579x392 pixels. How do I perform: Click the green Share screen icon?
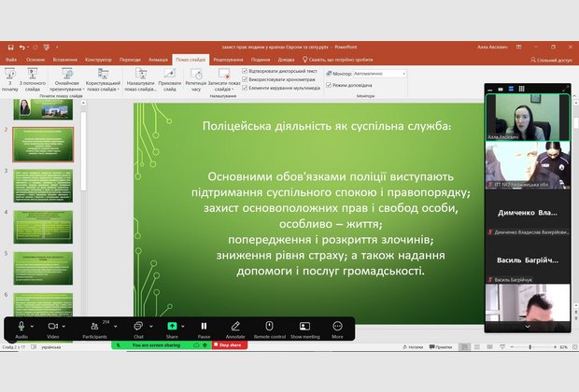point(172,326)
